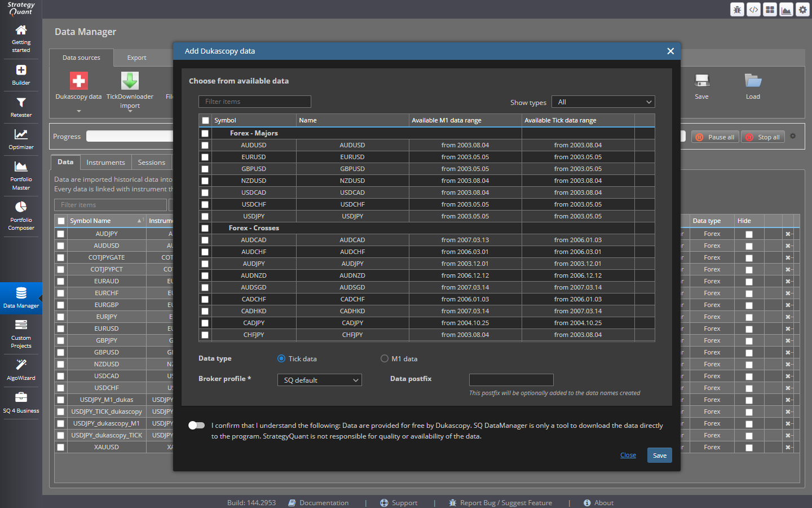Tick the USDJPY checkbox in Forex Majors
The height and width of the screenshot is (508, 812).
(x=205, y=217)
